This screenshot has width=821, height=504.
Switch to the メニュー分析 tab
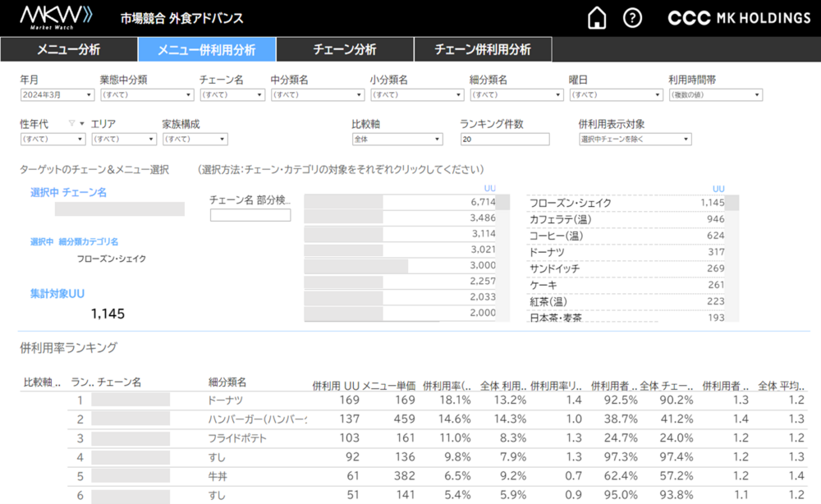[x=68, y=50]
